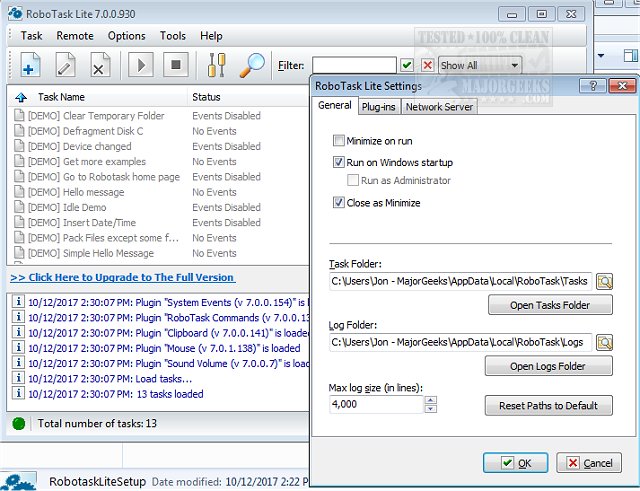Click the help question mark button in Settings
640x491 pixels.
593,86
